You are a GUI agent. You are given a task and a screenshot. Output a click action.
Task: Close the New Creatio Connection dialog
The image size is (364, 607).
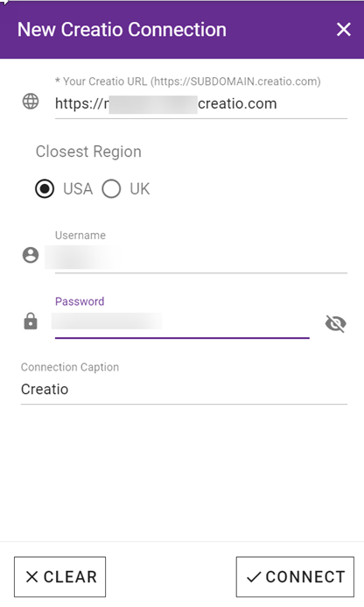[x=344, y=30]
